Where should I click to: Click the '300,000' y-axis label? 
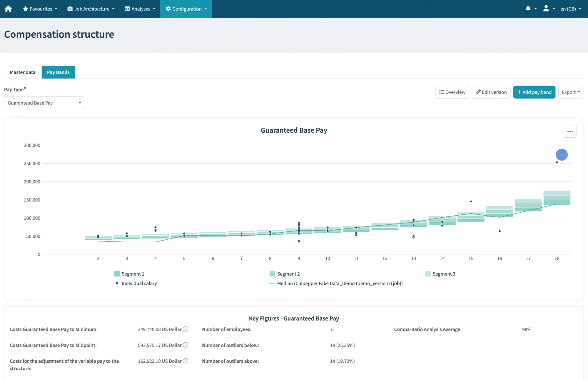click(x=32, y=145)
